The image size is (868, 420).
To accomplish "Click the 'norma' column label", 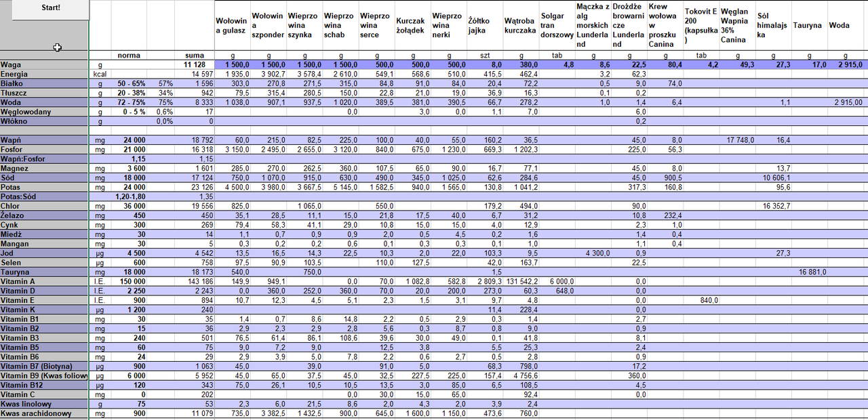I will [x=129, y=56].
